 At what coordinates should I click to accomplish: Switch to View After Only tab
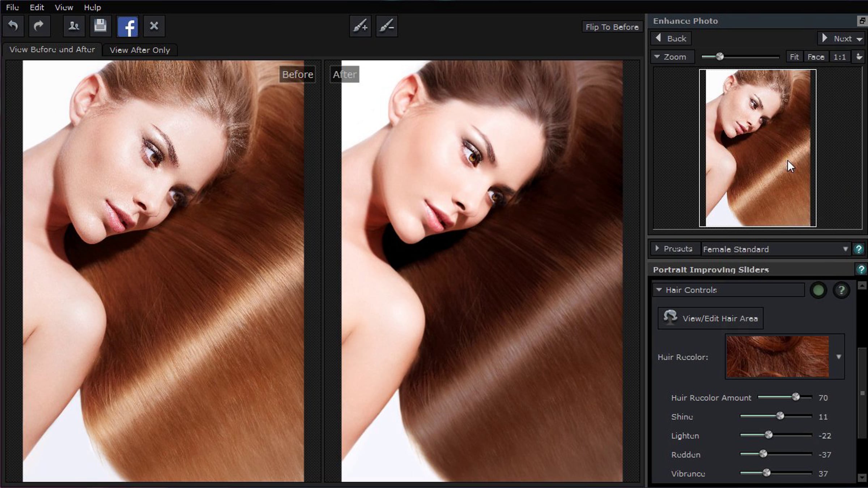(140, 50)
